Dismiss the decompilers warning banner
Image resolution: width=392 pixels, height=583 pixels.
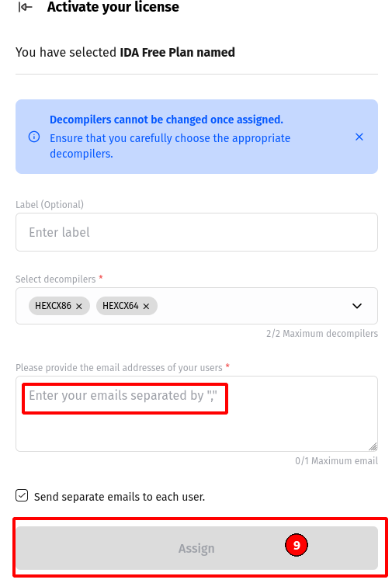pyautogui.click(x=359, y=137)
